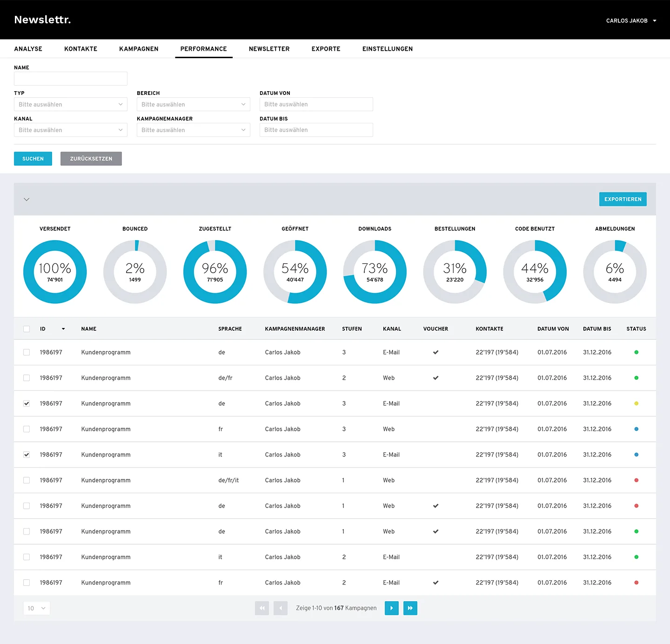The height and width of the screenshot is (644, 670).
Task: Click the Suchen button
Action: click(x=33, y=159)
